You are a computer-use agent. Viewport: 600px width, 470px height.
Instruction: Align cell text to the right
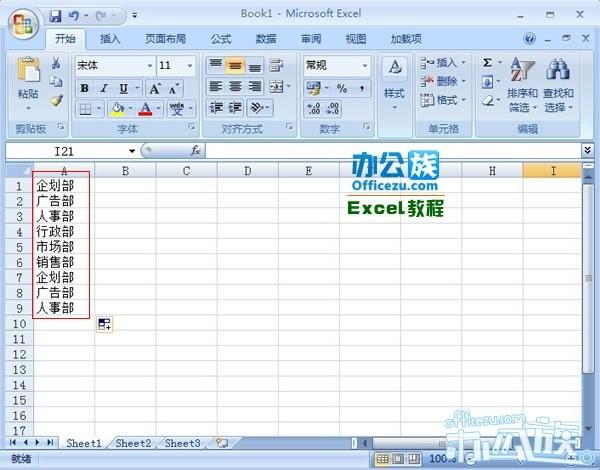[254, 87]
